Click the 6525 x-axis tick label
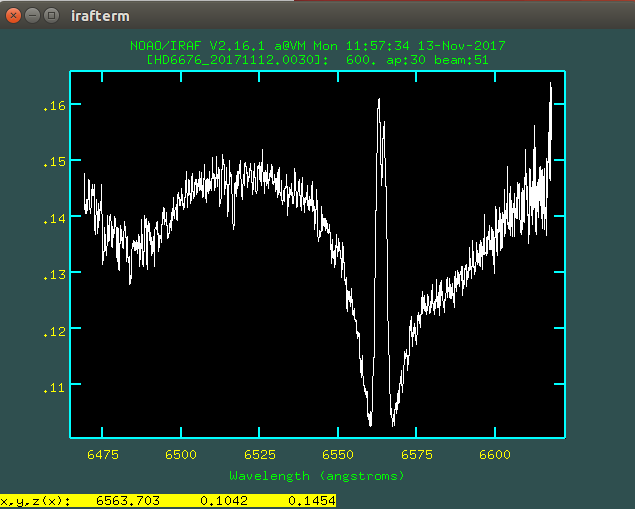Image resolution: width=635 pixels, height=509 pixels. click(260, 455)
